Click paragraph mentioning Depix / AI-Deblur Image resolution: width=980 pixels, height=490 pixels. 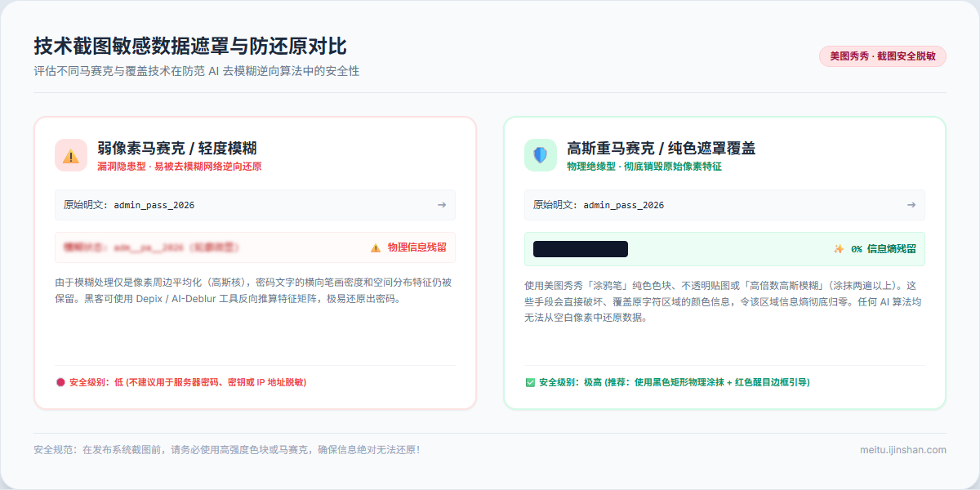point(253,291)
